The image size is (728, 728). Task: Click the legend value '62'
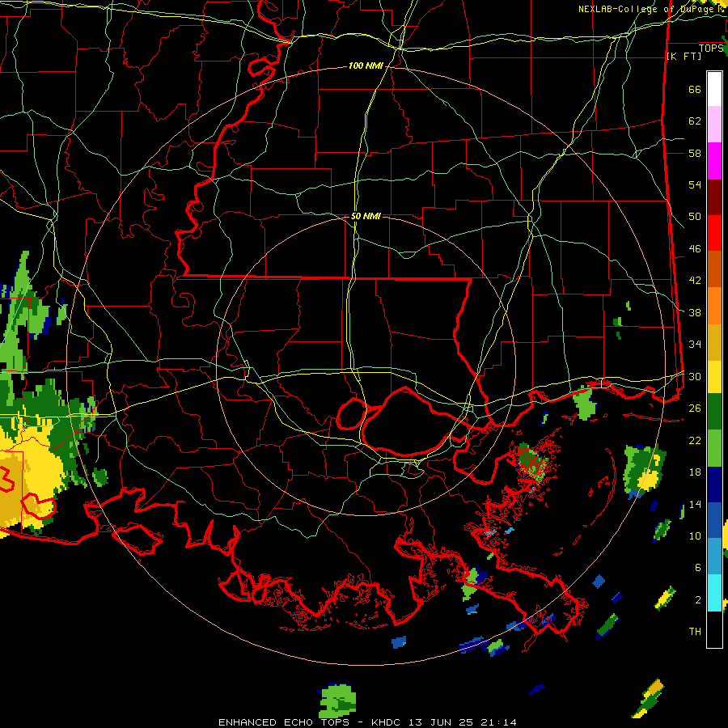click(x=695, y=121)
